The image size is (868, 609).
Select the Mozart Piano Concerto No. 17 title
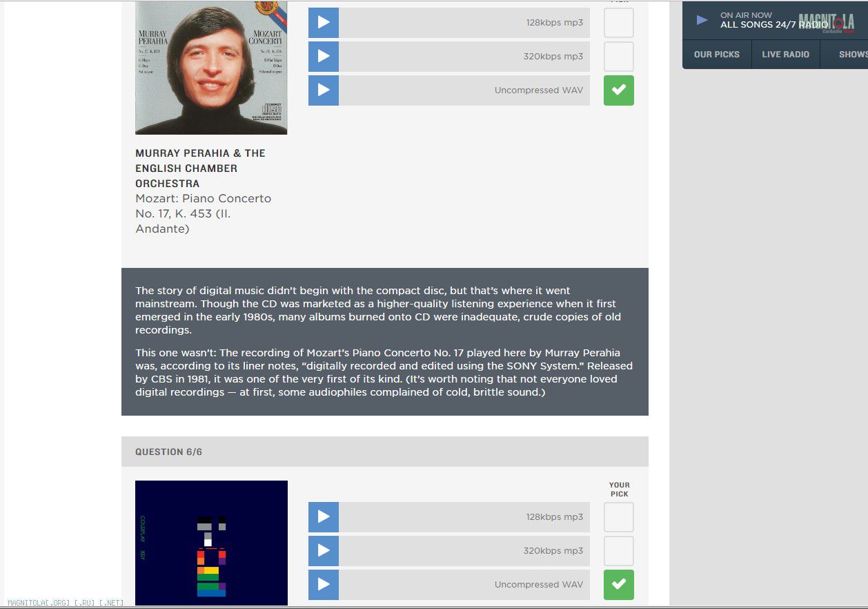204,213
